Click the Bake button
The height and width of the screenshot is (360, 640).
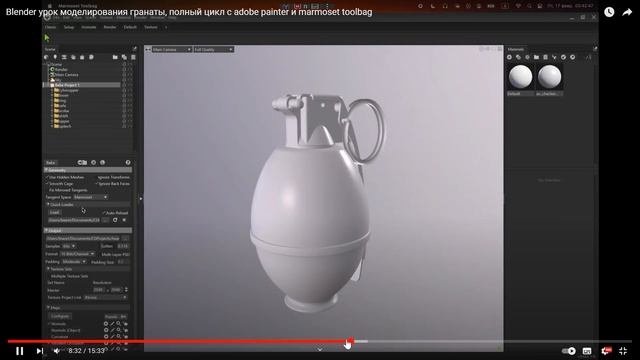pyautogui.click(x=51, y=162)
